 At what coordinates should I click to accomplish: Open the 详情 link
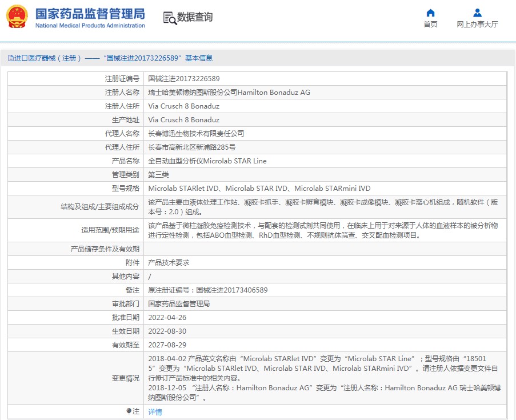[x=155, y=412]
